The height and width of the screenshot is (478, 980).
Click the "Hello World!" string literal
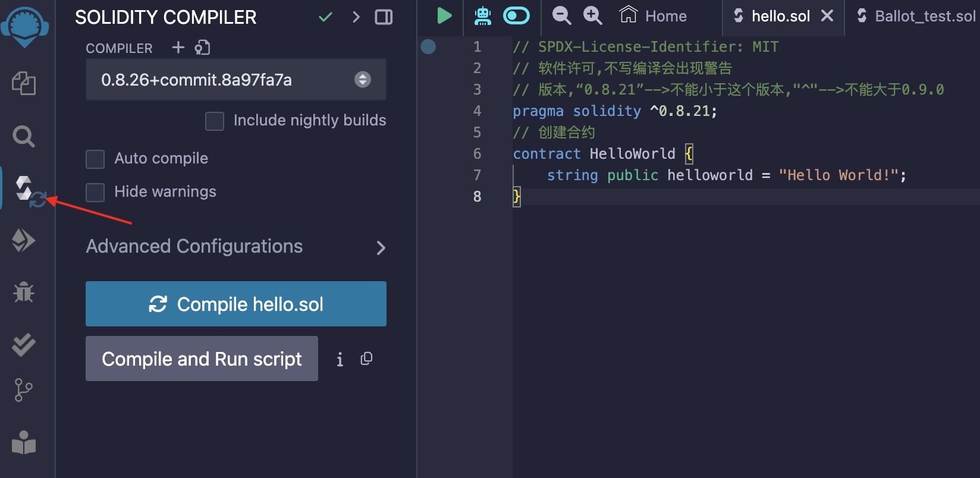(x=838, y=175)
